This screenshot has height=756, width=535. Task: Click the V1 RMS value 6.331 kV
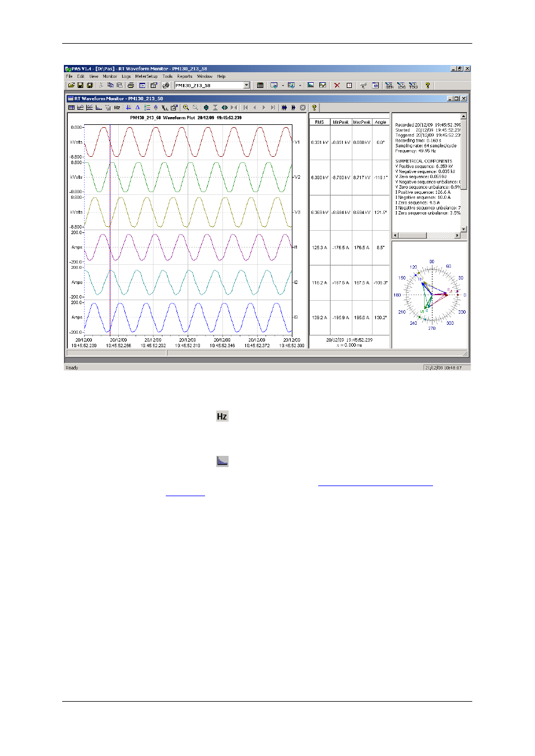point(319,142)
